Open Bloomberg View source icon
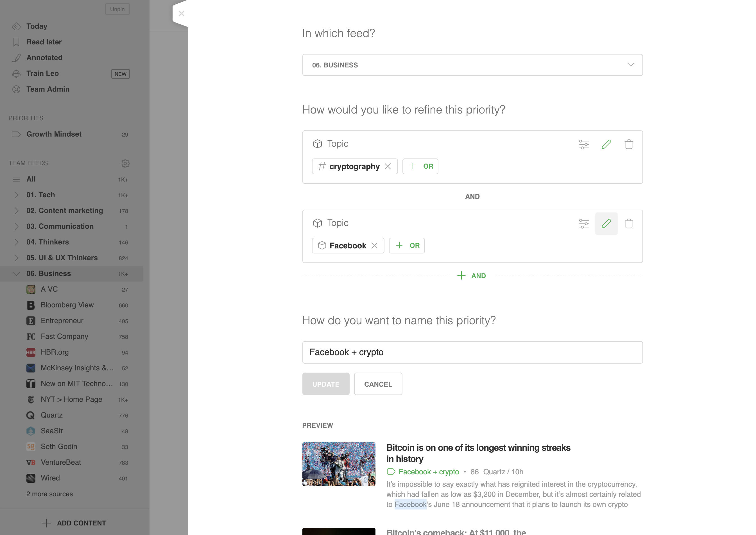Screen dimensions: 756x535 click(31, 305)
